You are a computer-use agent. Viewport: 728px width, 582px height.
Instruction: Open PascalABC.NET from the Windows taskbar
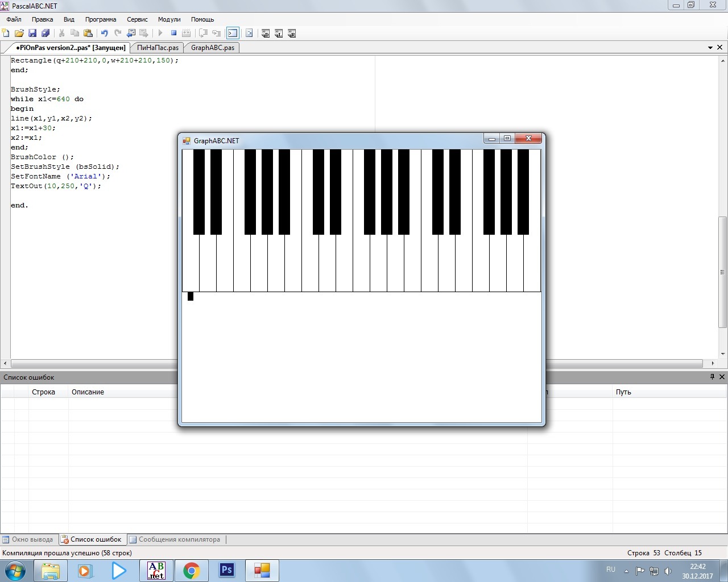pos(156,570)
